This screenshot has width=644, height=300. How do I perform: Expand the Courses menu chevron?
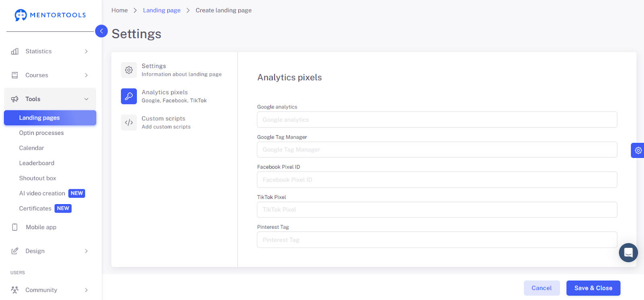tap(86, 75)
